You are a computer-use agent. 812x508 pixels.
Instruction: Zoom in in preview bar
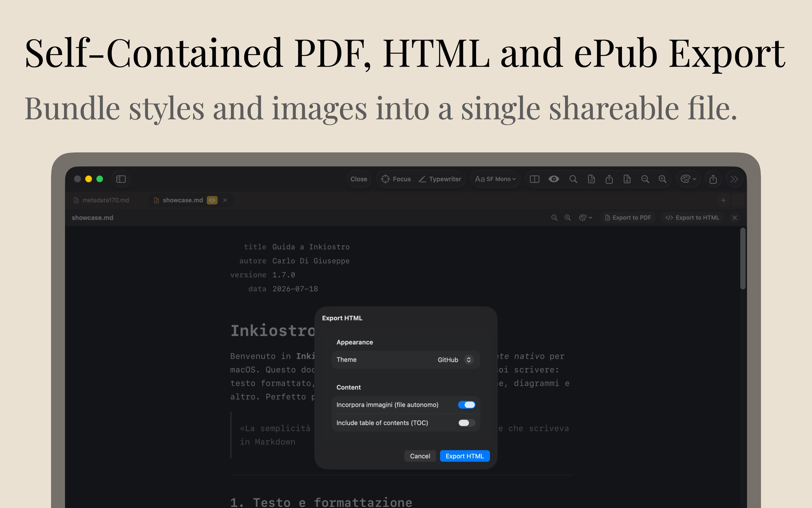[x=568, y=218]
